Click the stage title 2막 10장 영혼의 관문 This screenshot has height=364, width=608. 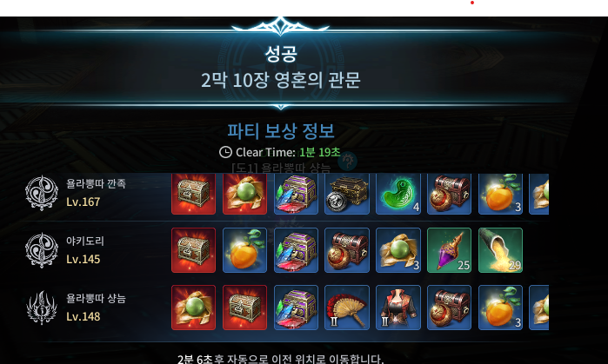coord(281,80)
